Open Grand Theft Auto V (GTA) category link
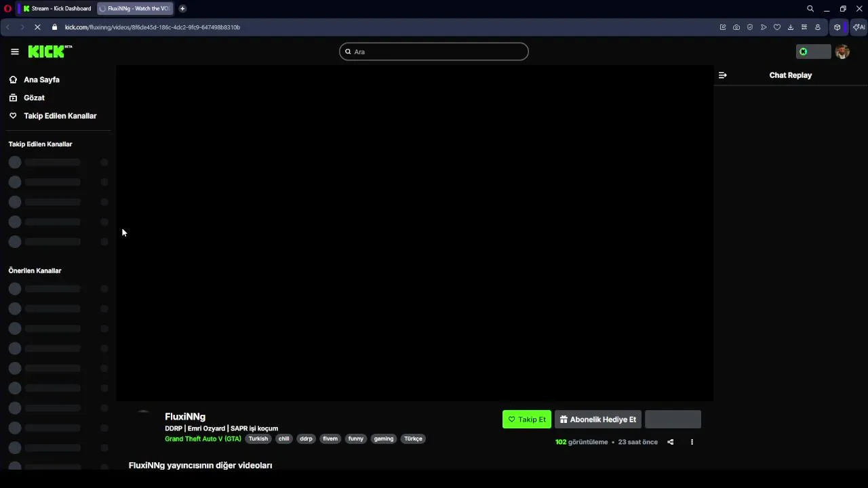The image size is (868, 488). pos(203,439)
